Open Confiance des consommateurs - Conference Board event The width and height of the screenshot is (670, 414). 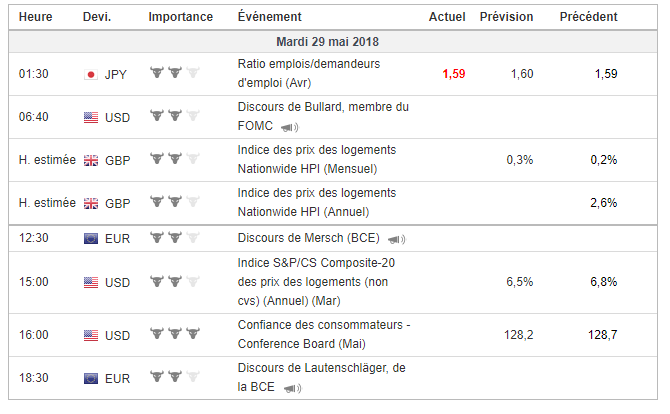pos(324,334)
